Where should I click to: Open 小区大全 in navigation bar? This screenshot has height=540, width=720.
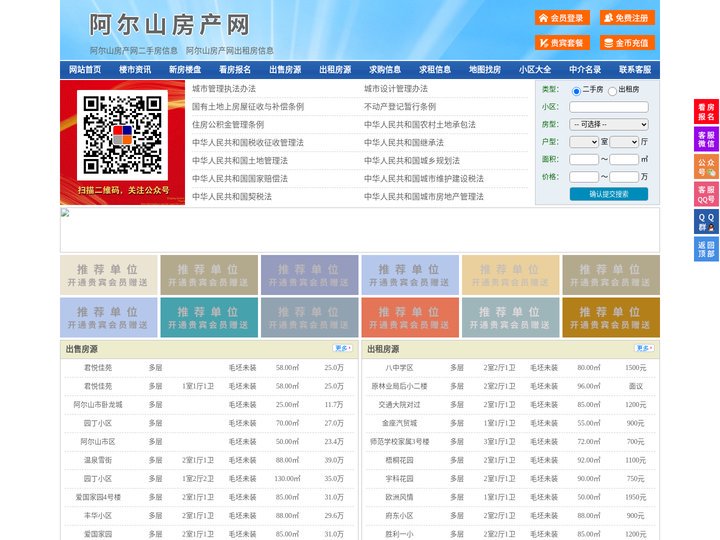(x=535, y=70)
